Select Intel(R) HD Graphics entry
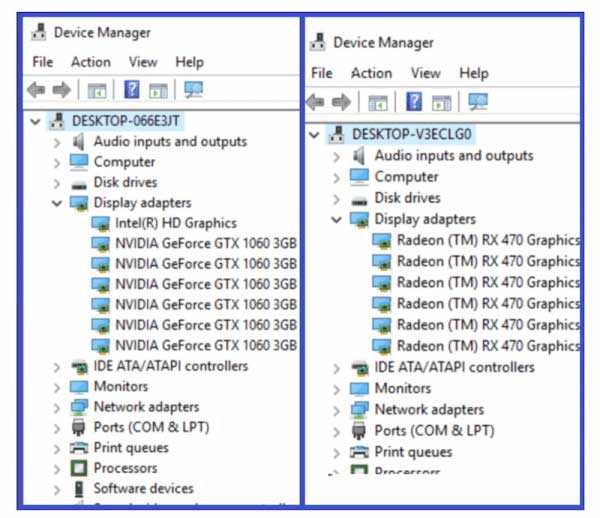The image size is (600, 518). click(x=176, y=223)
